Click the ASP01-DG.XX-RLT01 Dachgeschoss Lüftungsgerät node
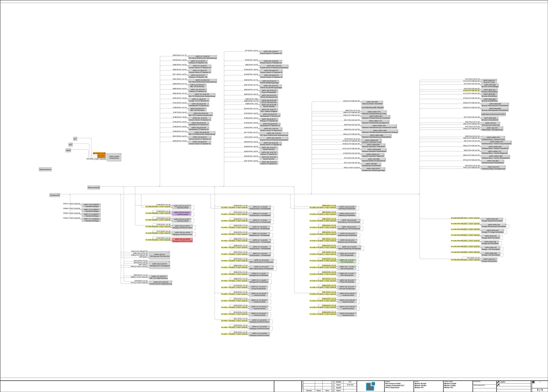This screenshot has width=548, height=392. 160,265
